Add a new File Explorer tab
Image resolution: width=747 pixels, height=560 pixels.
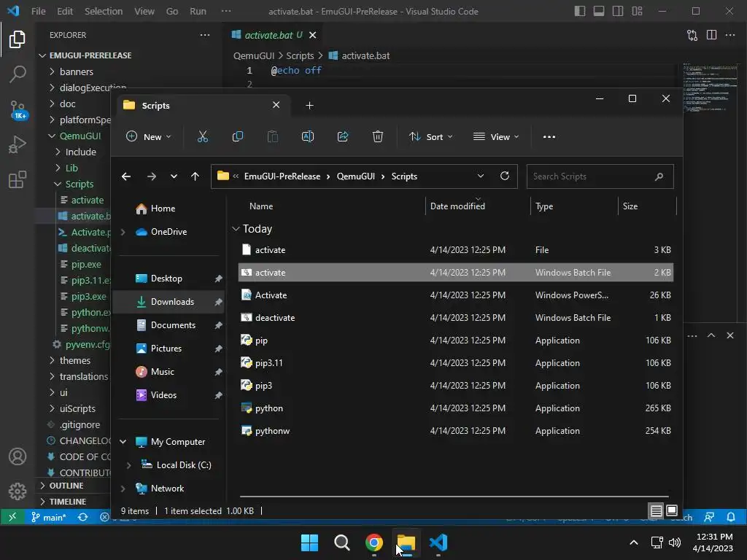(x=309, y=105)
